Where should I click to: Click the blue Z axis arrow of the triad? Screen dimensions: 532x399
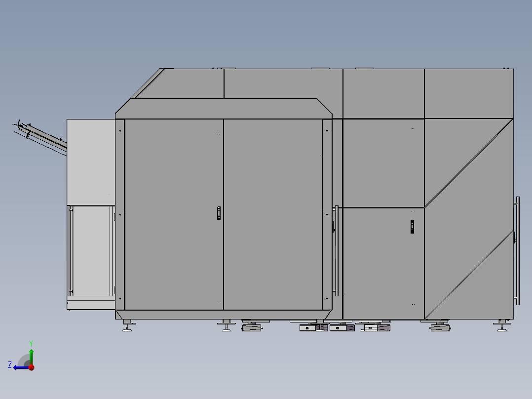coord(20,367)
